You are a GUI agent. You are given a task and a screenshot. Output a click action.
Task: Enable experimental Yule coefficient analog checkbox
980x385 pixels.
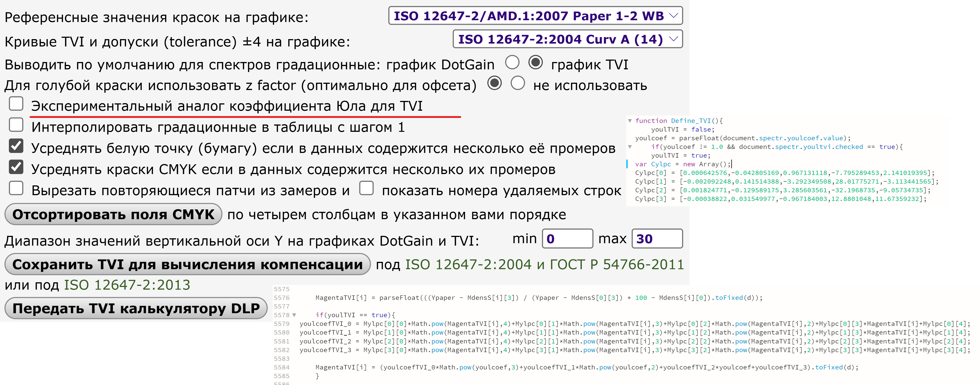tap(16, 104)
